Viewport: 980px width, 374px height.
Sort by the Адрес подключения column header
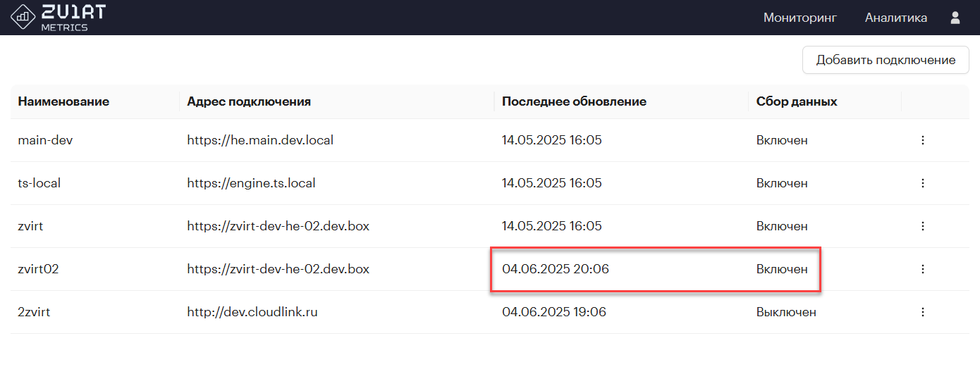click(249, 101)
